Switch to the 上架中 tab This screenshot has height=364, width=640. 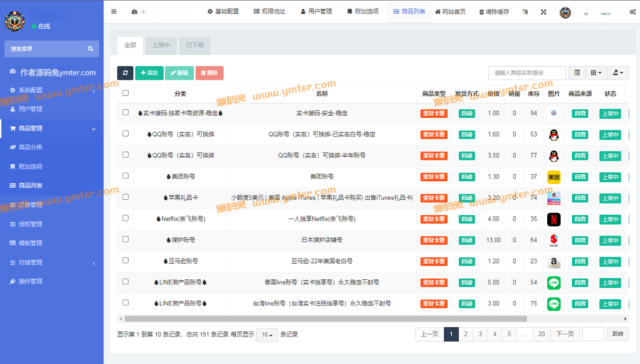(x=161, y=45)
